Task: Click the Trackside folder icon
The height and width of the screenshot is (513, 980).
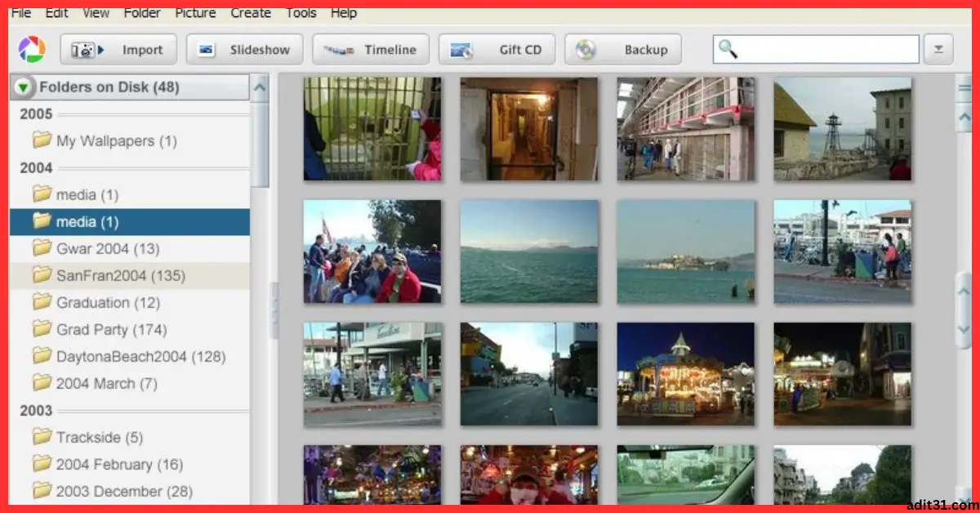Action: (42, 437)
